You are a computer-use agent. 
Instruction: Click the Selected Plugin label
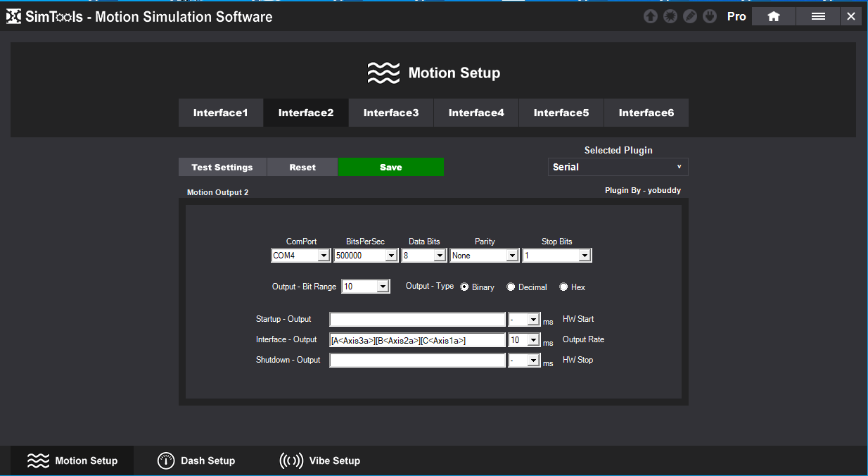(618, 150)
